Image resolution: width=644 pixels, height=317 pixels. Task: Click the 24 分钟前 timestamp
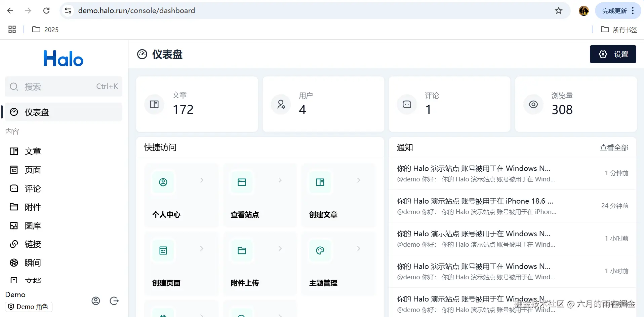click(615, 206)
